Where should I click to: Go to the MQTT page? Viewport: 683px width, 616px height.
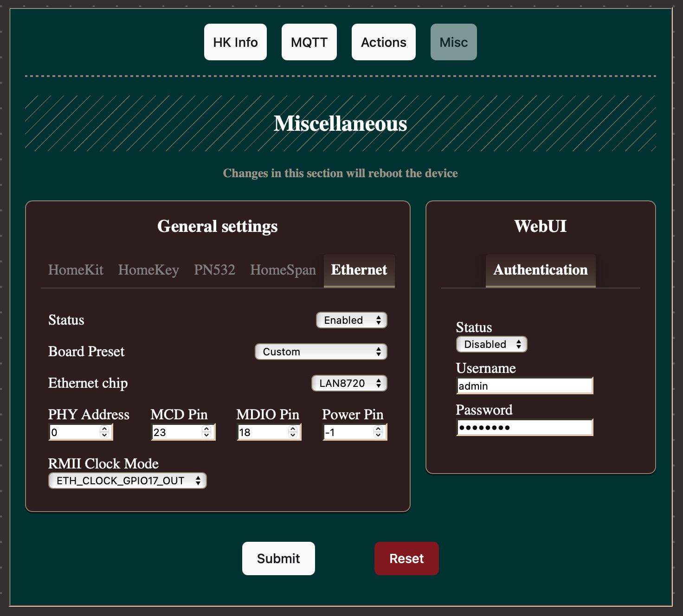pyautogui.click(x=309, y=42)
